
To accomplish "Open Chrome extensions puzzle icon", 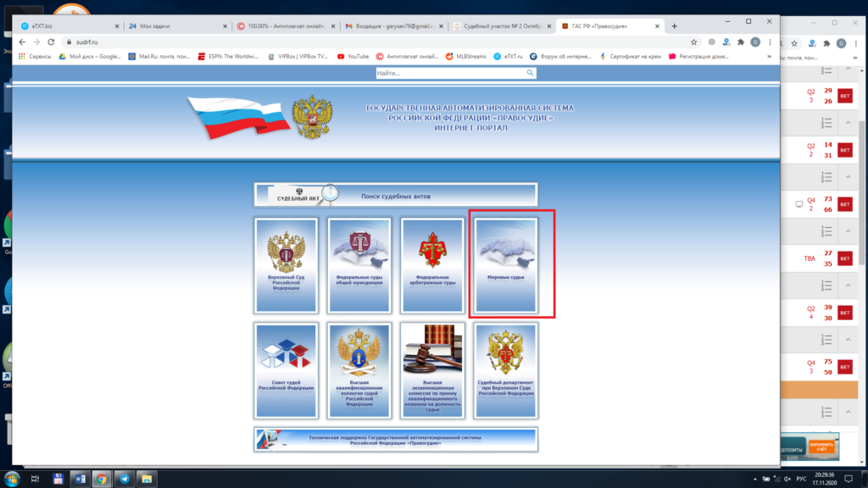I will [741, 42].
